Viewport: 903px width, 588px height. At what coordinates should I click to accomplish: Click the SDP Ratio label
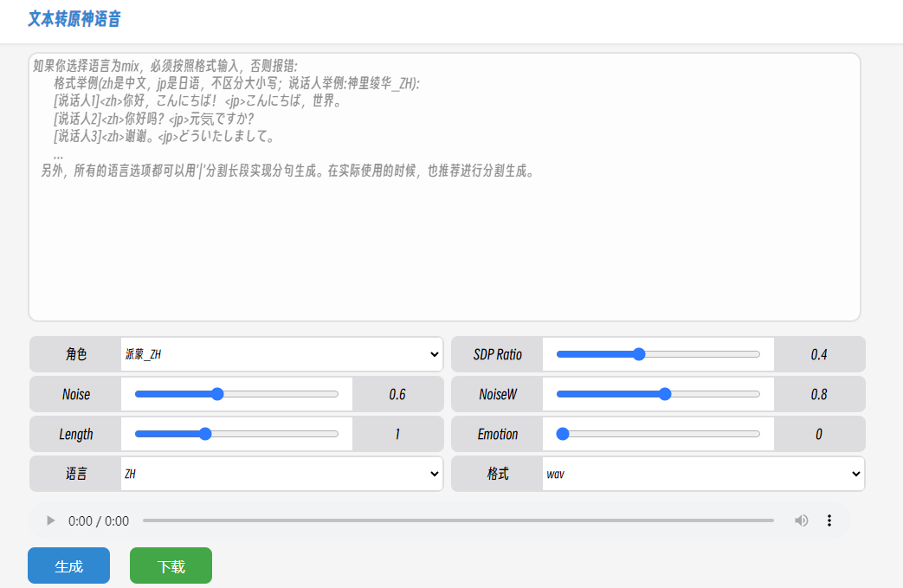[x=498, y=354]
